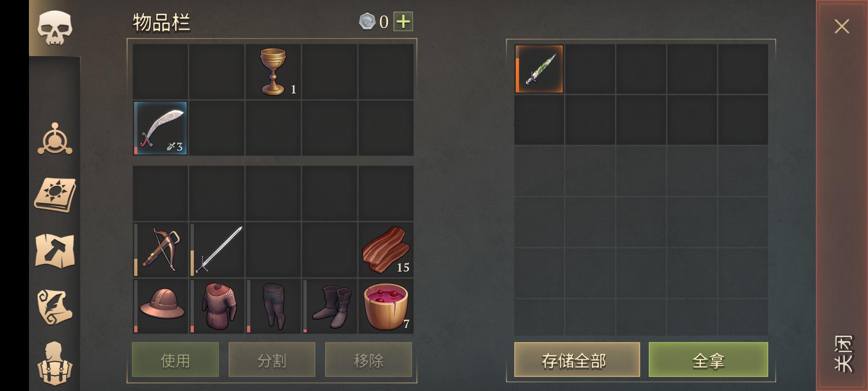Click the 使用 use button
This screenshot has width=868, height=391.
pyautogui.click(x=175, y=360)
